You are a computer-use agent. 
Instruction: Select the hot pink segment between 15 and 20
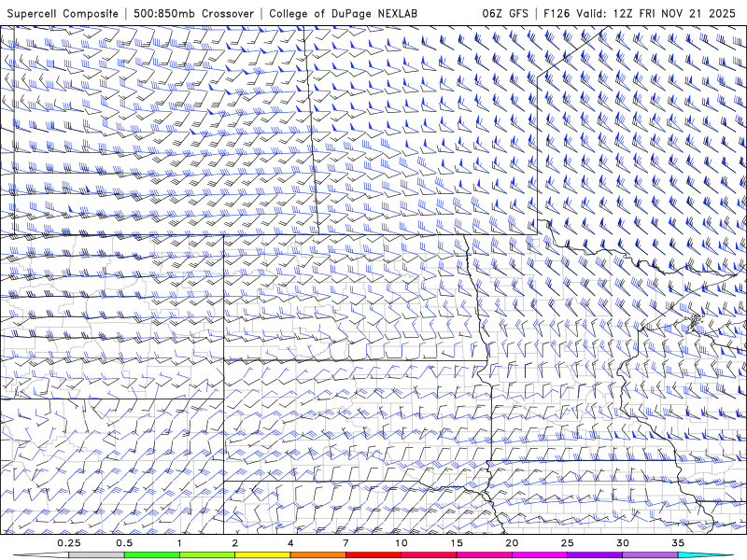pyautogui.click(x=484, y=555)
